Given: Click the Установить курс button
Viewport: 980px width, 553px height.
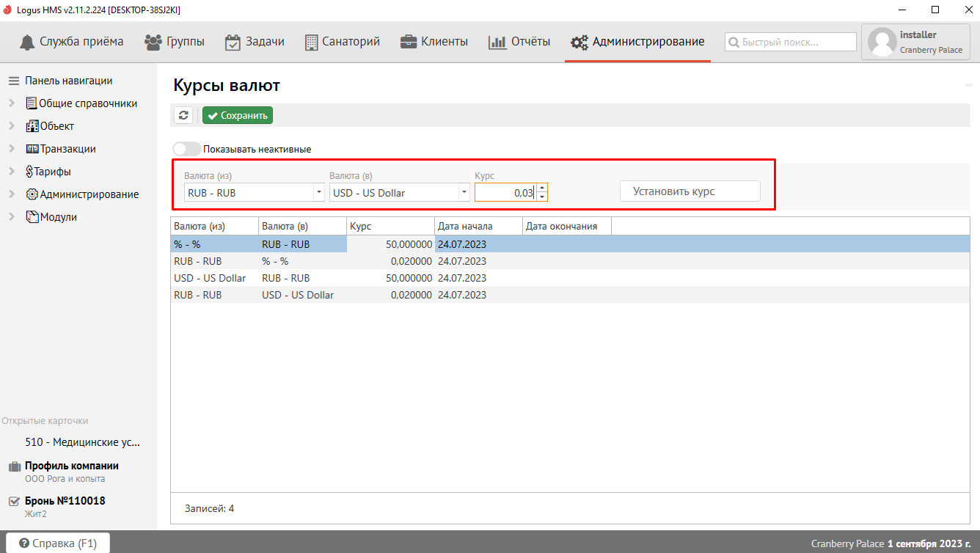Looking at the screenshot, I should [x=690, y=191].
